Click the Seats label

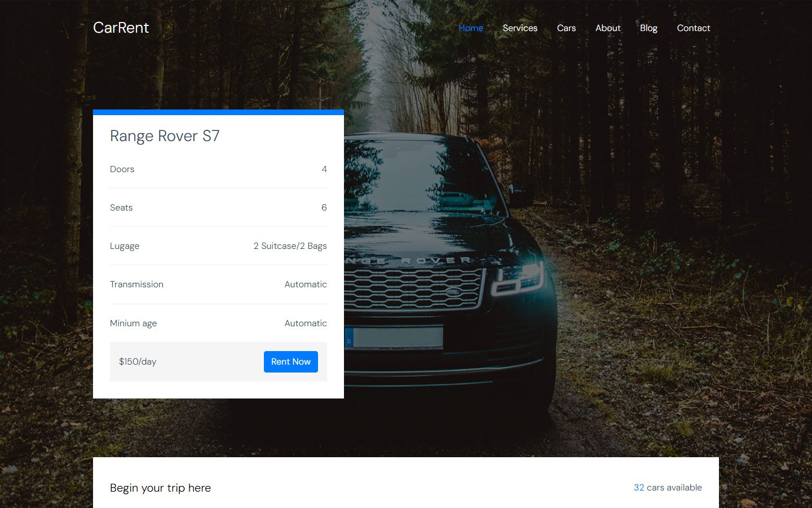pos(121,208)
